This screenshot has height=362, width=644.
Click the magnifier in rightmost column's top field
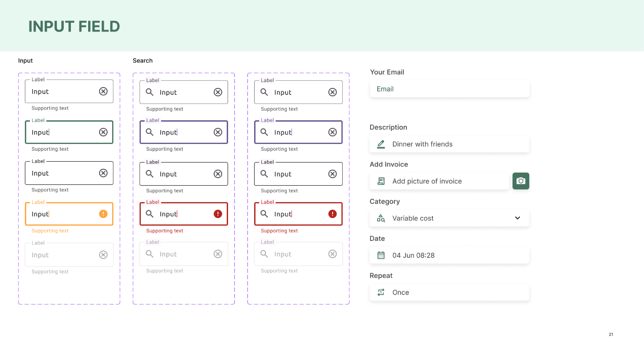[264, 92]
